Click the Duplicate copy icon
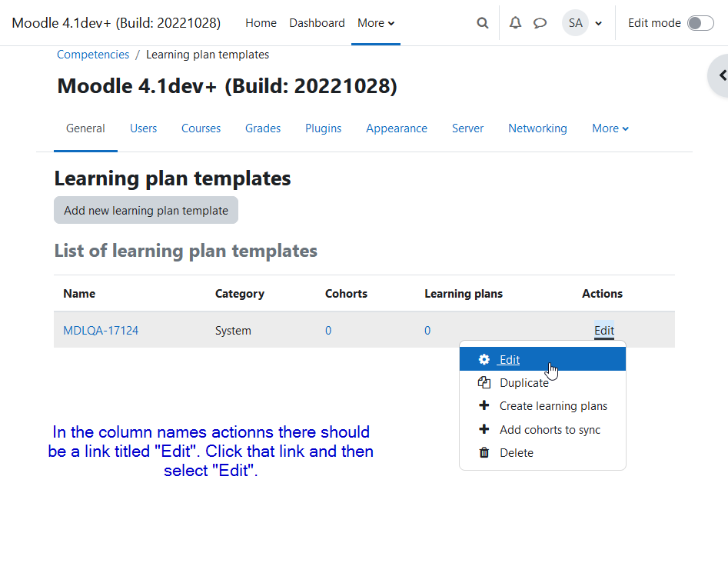This screenshot has width=728, height=573. point(484,382)
